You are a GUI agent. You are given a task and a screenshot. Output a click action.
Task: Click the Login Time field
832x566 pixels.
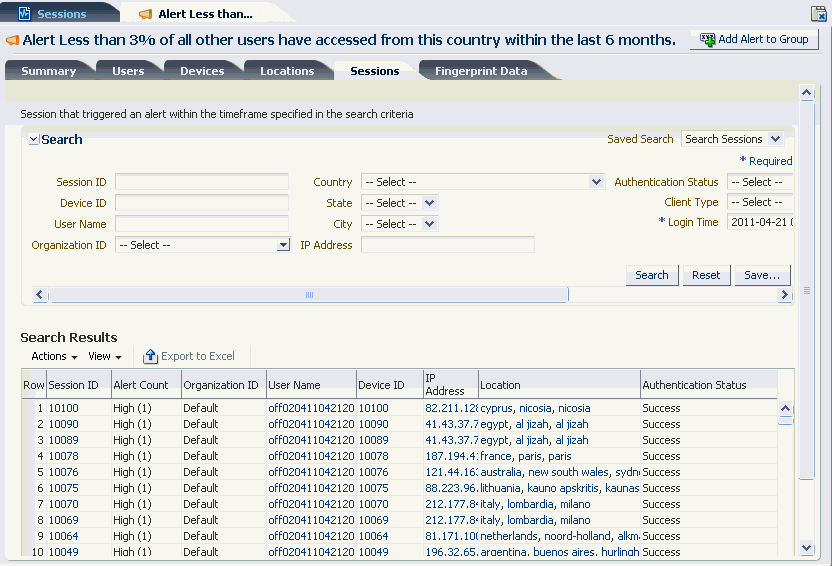tap(760, 222)
